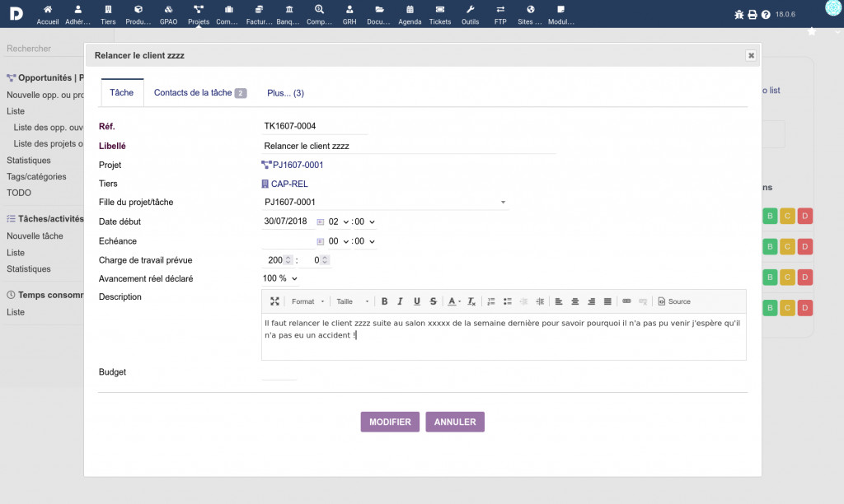Image resolution: width=844 pixels, height=504 pixels.
Task: Toggle strikethrough formatting in the editor
Action: [x=433, y=301]
